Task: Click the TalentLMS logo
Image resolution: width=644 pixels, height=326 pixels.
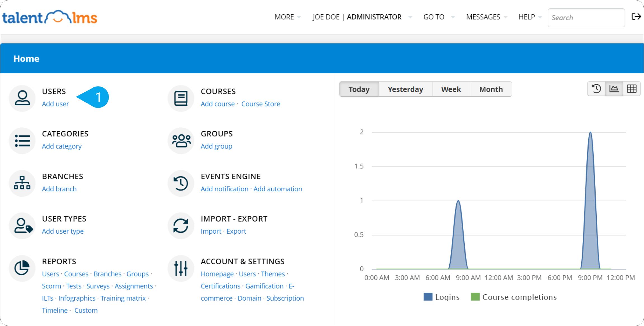Action: click(50, 17)
